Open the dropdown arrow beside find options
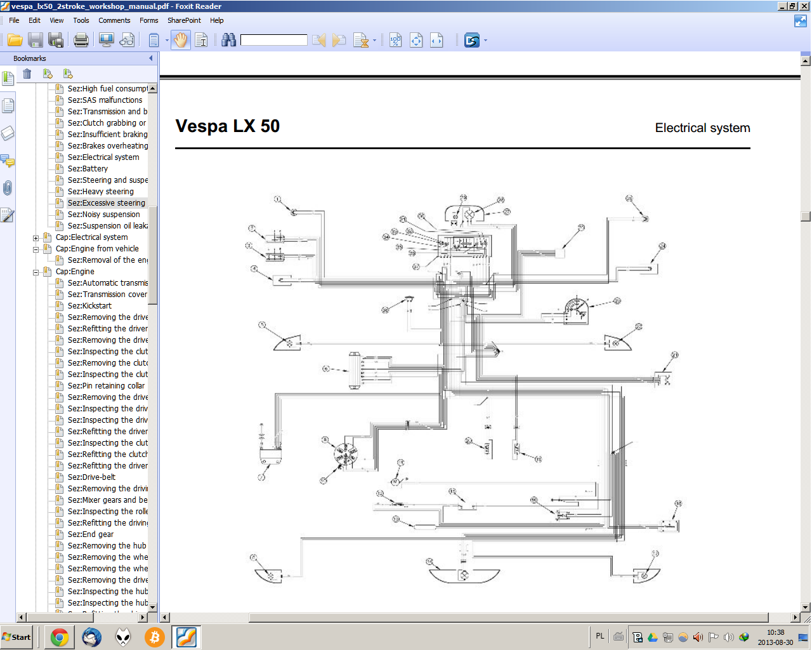 (x=374, y=41)
